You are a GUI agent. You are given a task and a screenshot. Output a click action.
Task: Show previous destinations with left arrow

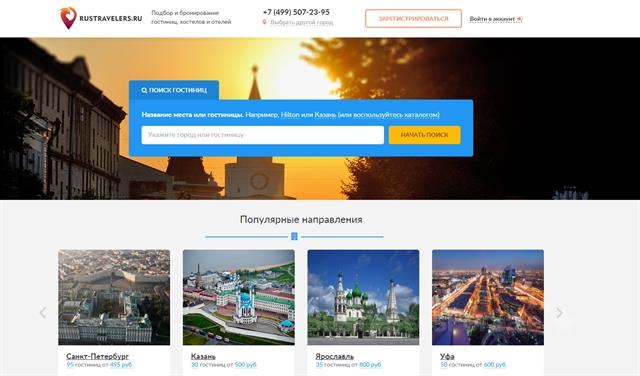[43, 313]
